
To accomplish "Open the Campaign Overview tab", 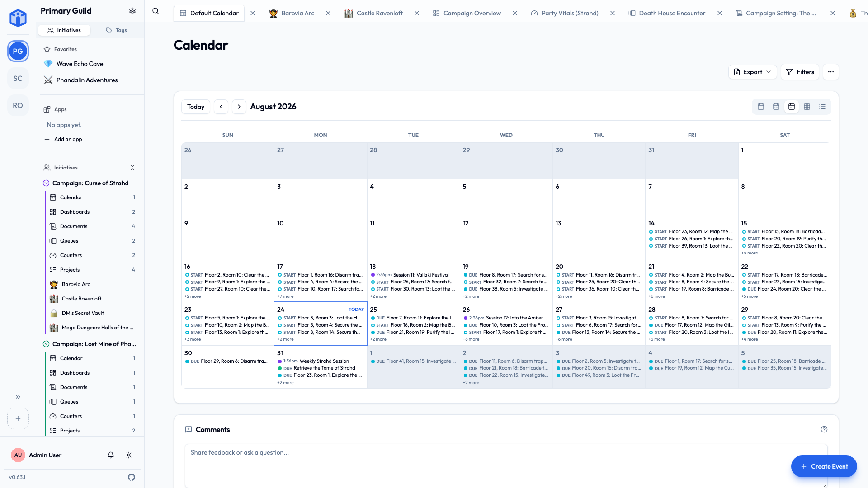I will pyautogui.click(x=467, y=13).
